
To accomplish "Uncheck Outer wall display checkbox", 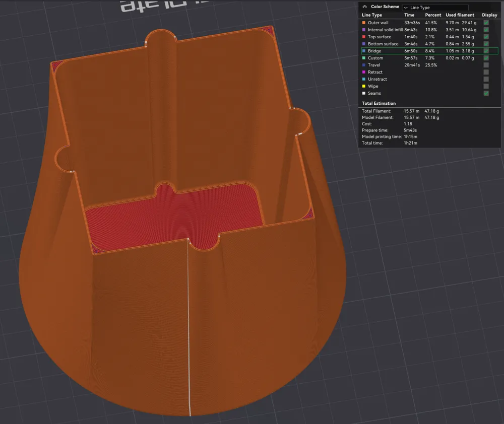I will pyautogui.click(x=486, y=23).
